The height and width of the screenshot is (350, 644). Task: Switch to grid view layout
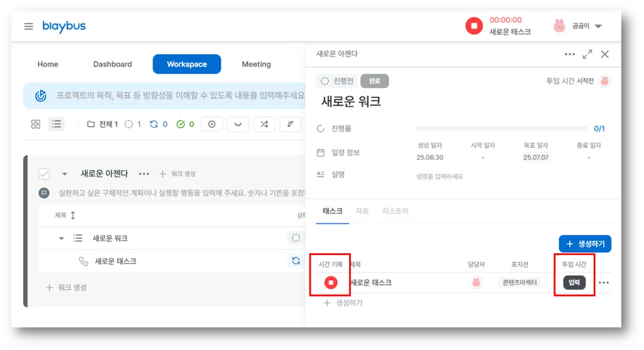click(36, 124)
